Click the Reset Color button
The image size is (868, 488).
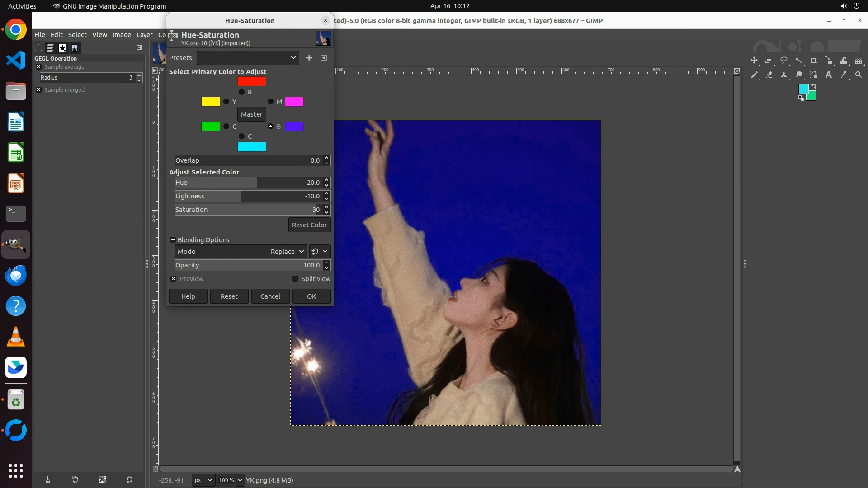[309, 225]
